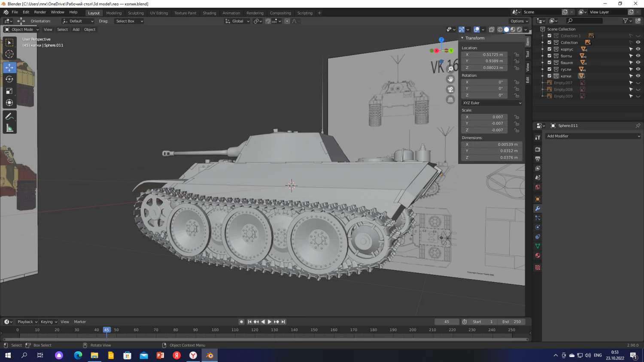Open the XYZ Euler rotation mode dropdown

point(491,103)
